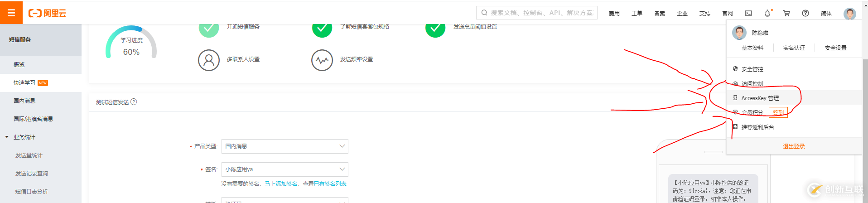868x203 pixels.
Task: Click the 安全管控 shield icon
Action: pos(735,69)
